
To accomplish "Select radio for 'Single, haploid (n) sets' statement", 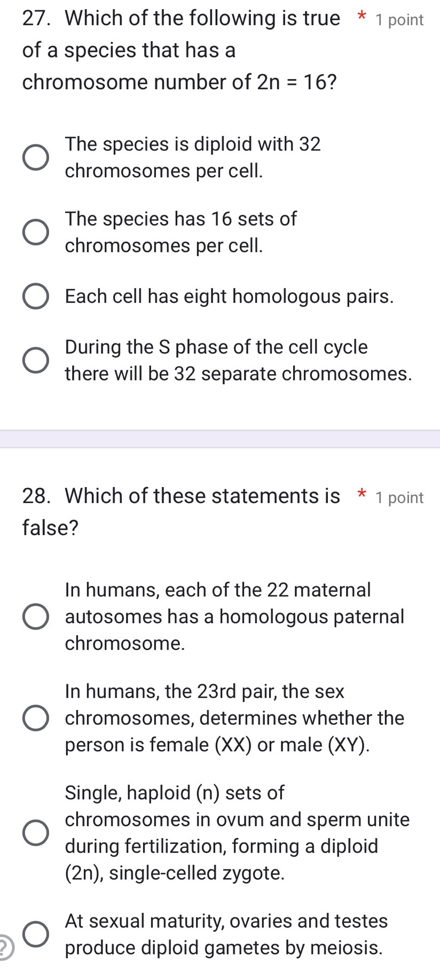I will click(36, 833).
